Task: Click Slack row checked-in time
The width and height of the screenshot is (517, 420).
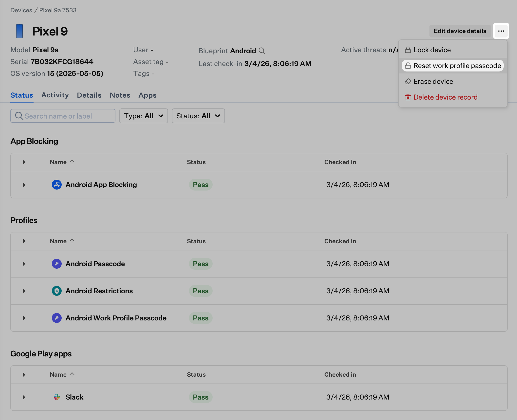Action: pos(358,397)
